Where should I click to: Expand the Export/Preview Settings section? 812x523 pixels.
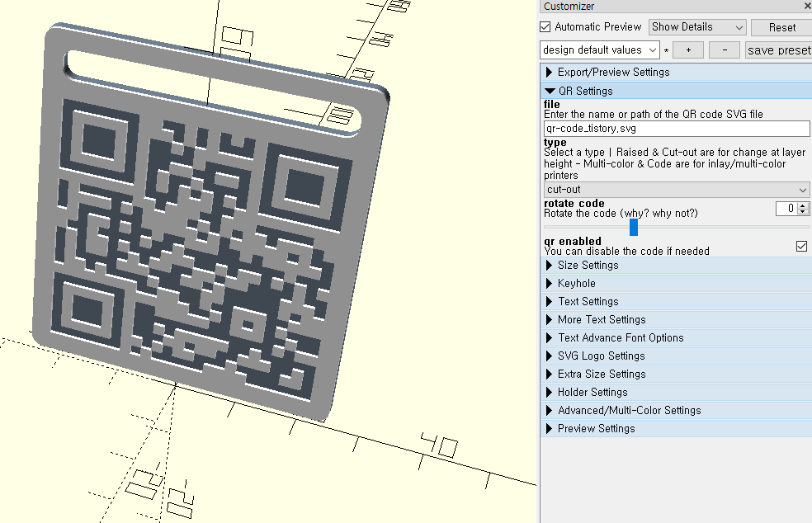(677, 73)
